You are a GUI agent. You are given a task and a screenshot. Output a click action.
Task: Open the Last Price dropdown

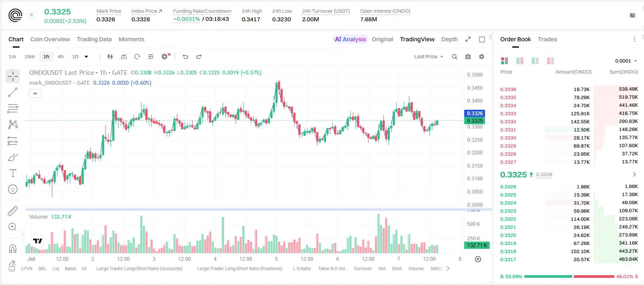428,57
